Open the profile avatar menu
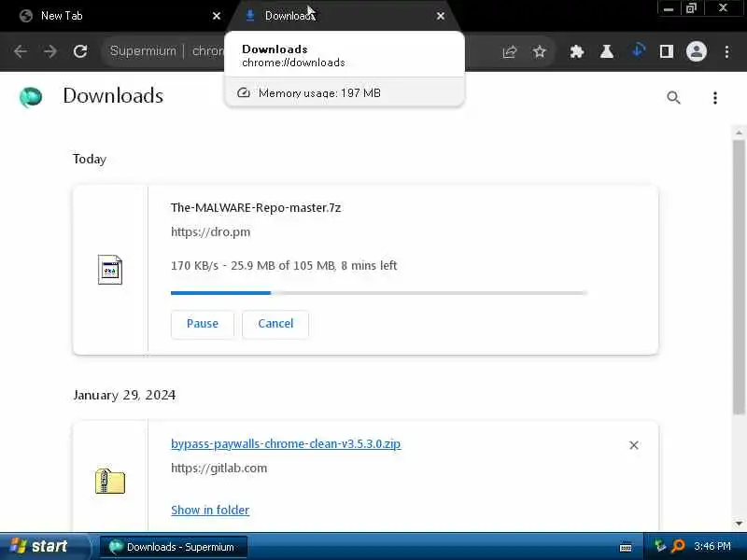The height and width of the screenshot is (560, 747). 696,51
